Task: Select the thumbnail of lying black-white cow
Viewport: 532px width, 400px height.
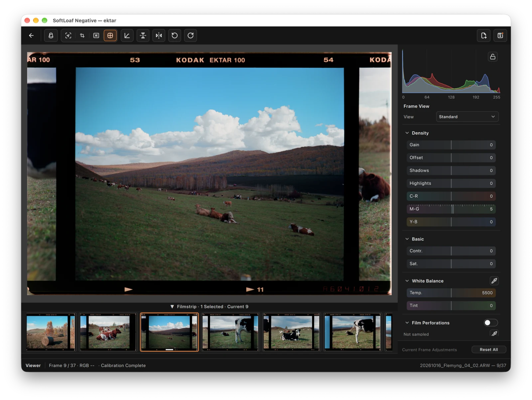Action: 291,332
